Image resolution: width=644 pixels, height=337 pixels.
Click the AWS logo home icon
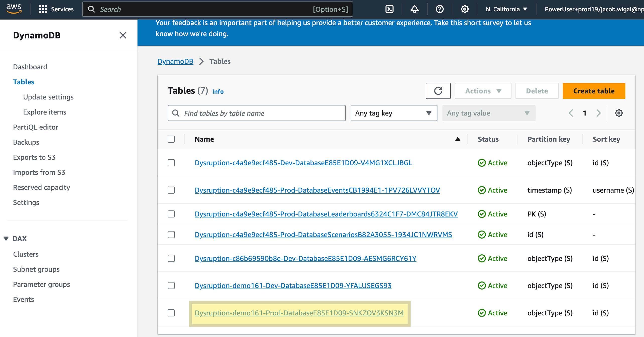coord(14,9)
